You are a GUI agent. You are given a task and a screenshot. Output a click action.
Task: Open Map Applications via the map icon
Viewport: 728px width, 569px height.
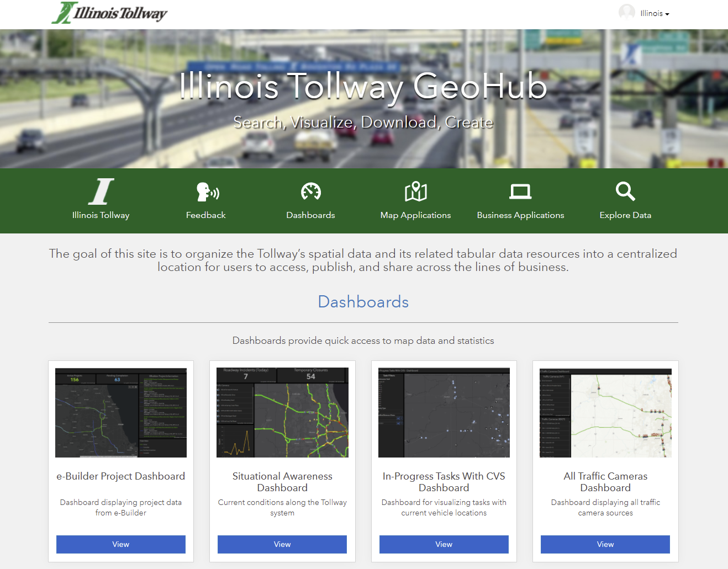(416, 192)
